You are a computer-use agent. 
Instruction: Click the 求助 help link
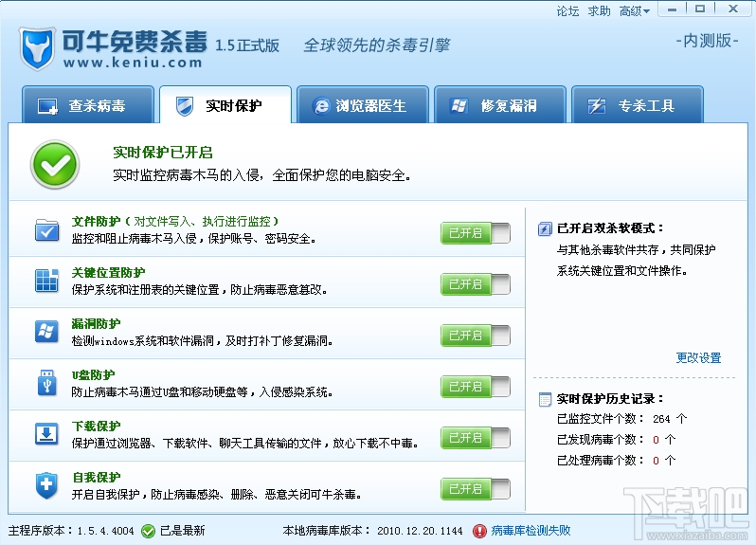[600, 11]
